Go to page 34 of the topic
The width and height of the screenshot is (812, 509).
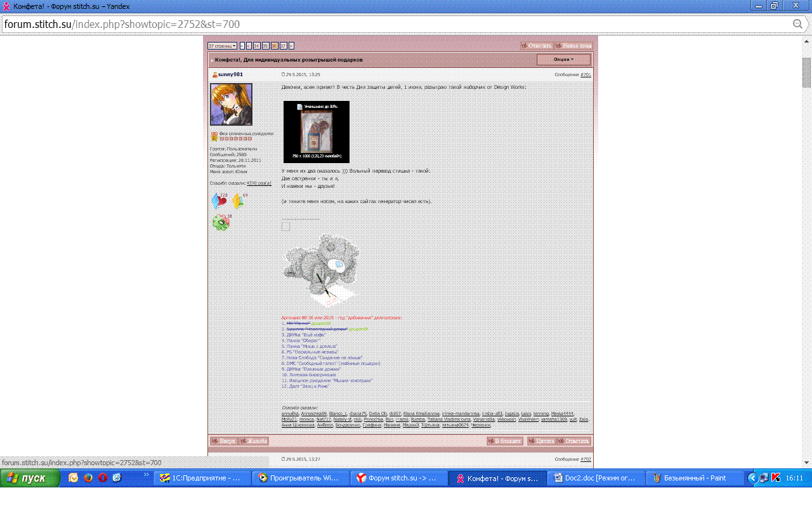256,46
